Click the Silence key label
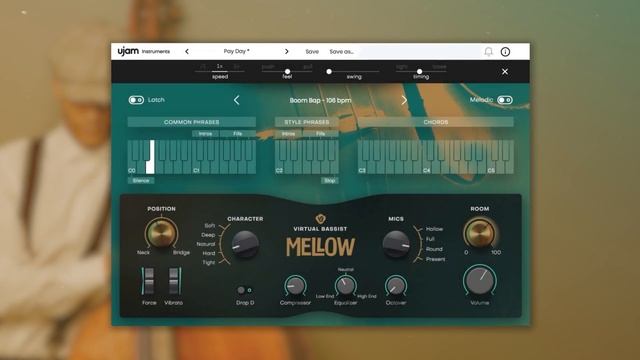640x360 pixels. (x=141, y=180)
